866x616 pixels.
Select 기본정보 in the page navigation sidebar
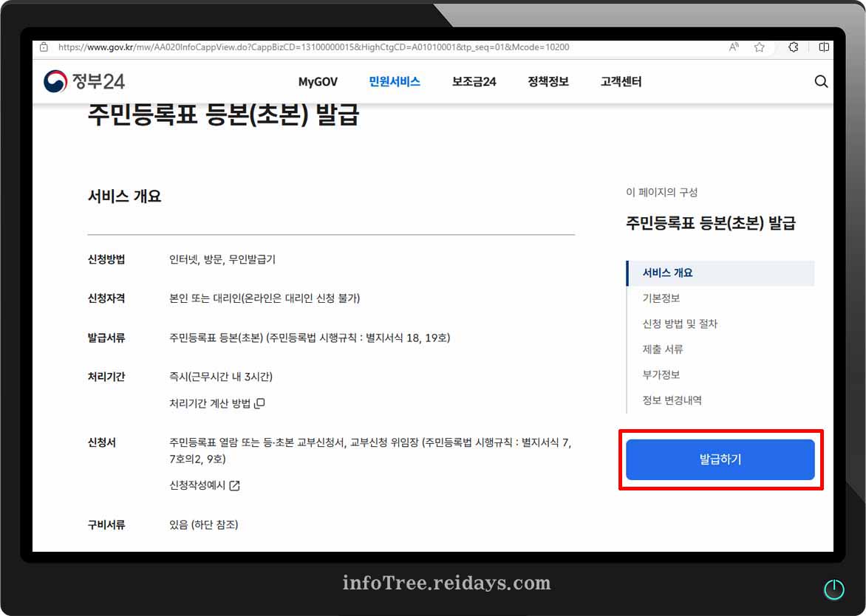661,298
